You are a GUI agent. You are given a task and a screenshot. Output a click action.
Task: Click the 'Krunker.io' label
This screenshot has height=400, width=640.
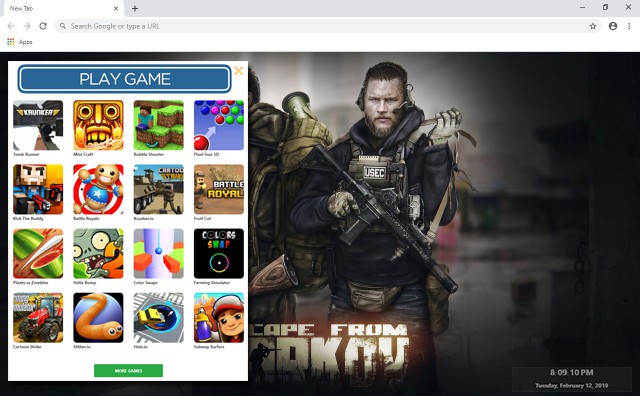click(x=144, y=218)
